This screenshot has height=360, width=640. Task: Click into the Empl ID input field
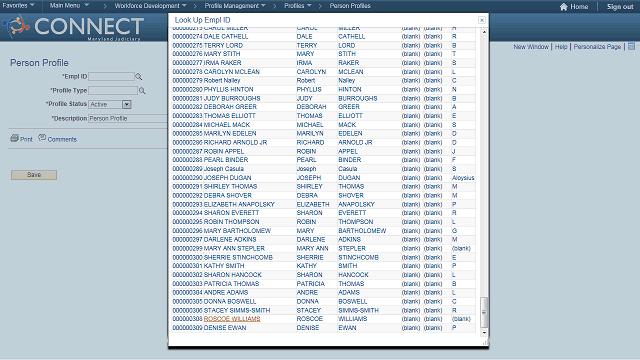click(x=111, y=77)
